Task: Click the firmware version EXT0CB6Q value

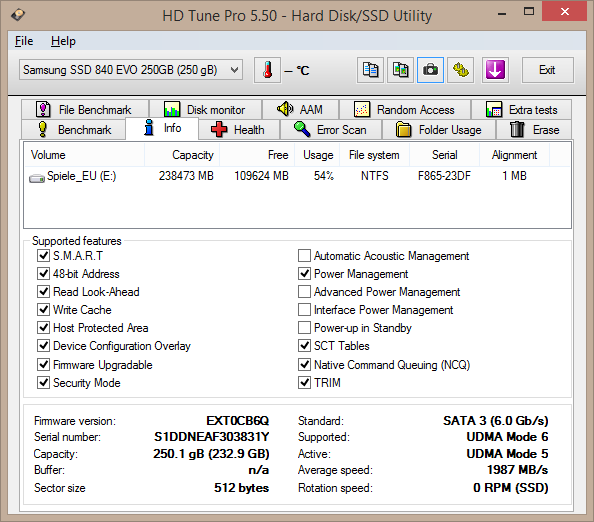Action: [238, 420]
